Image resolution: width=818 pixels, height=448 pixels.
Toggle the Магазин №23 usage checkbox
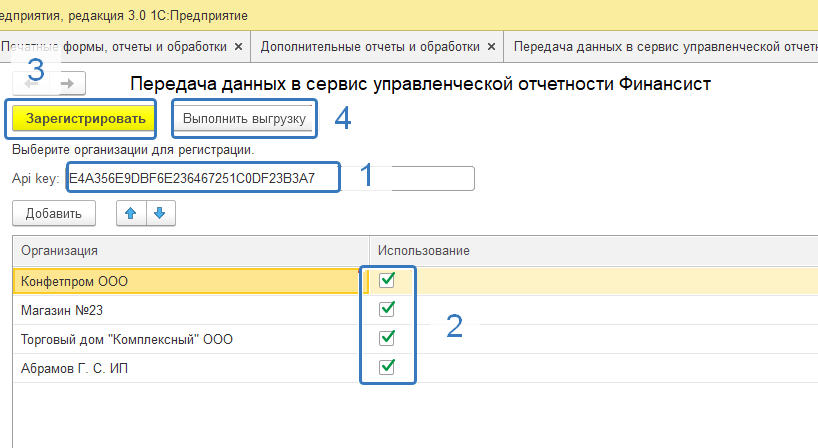tap(388, 309)
